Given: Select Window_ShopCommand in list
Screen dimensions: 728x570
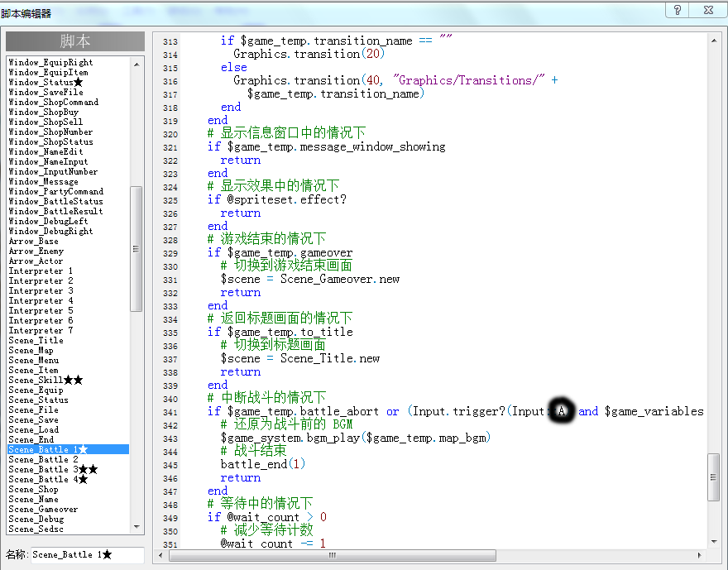Looking at the screenshot, I should click(x=54, y=102).
